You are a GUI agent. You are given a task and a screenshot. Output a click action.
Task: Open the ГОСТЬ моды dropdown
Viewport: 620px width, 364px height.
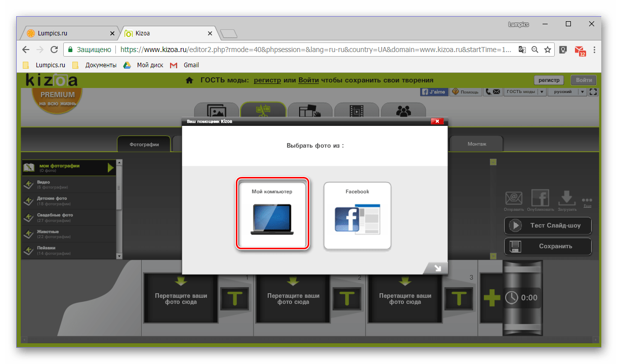(525, 92)
